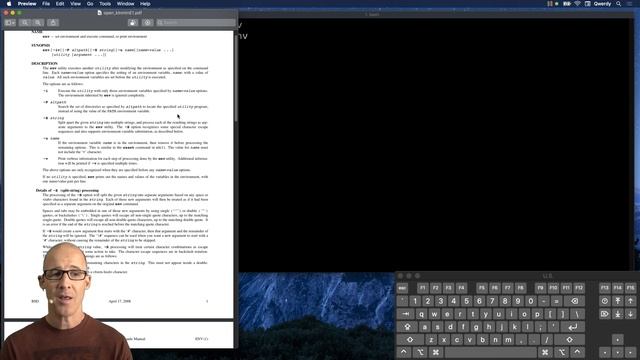This screenshot has width=640, height=360.
Task: Click the left option key on keyboard viewer
Action: [420, 352]
